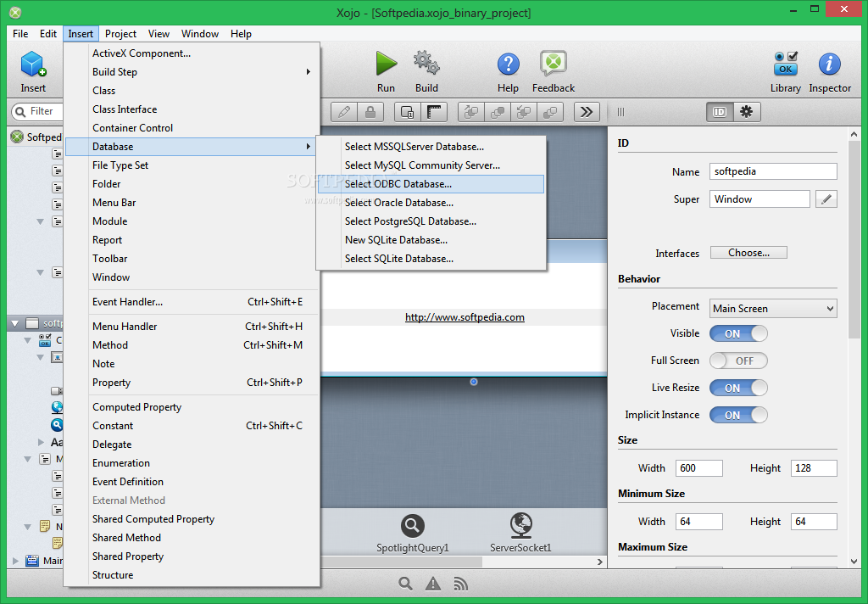
Task: Toggle the Full Screen switch
Action: (x=738, y=361)
